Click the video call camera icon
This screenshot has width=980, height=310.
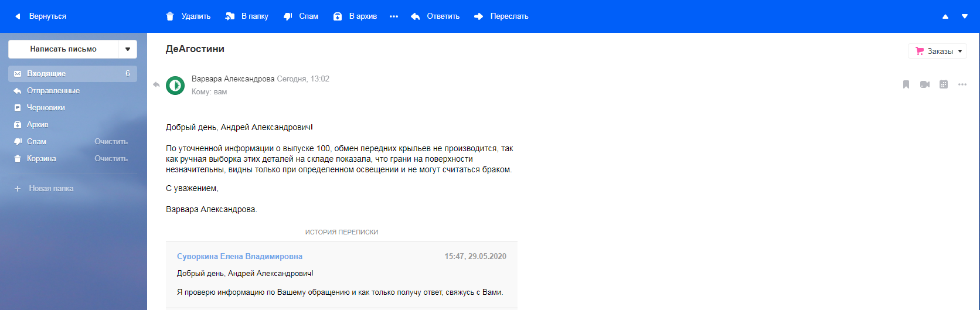click(x=925, y=84)
